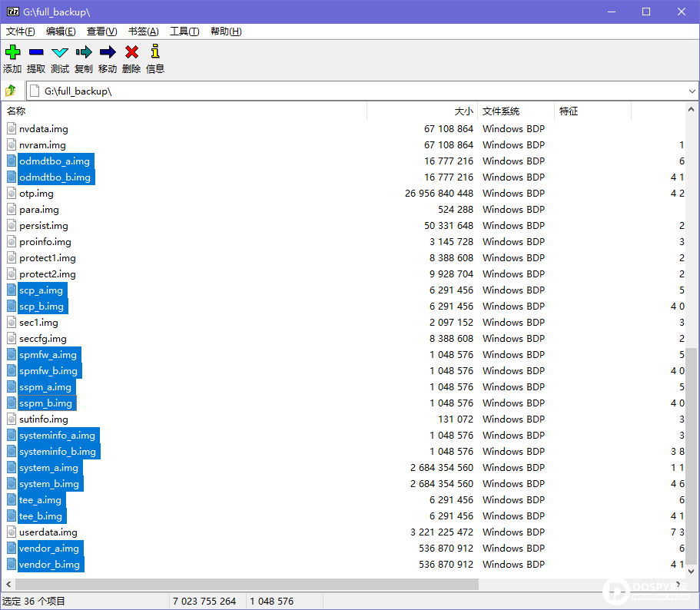The height and width of the screenshot is (610, 700).
Task: Open the Info (信息) toolbar icon
Action: (155, 51)
